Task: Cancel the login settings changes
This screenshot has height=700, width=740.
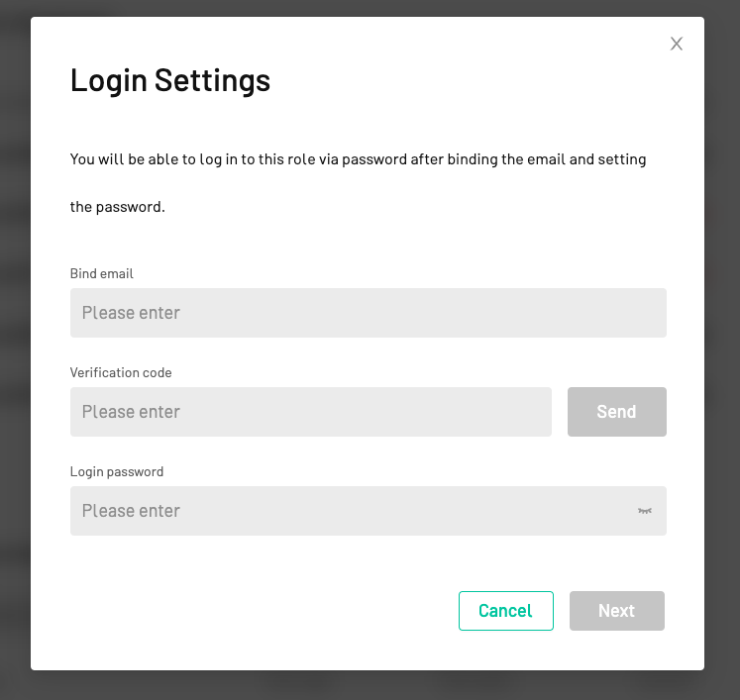Action: point(506,611)
